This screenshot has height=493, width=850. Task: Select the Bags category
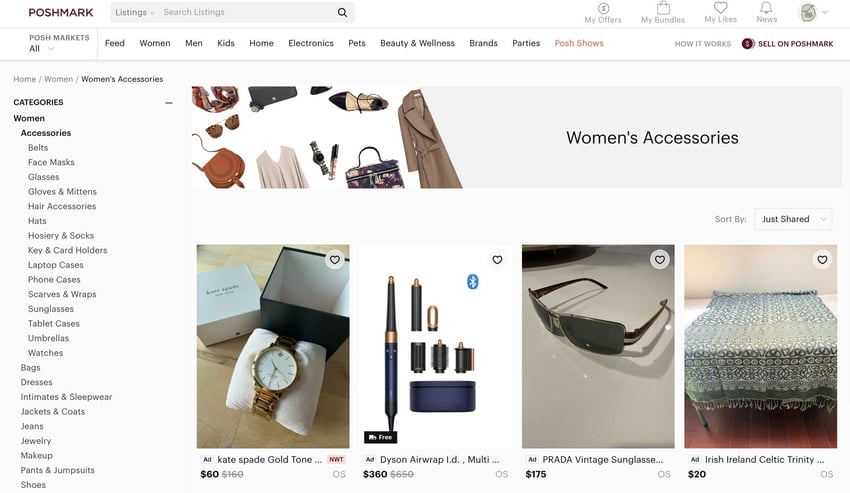[x=30, y=367]
